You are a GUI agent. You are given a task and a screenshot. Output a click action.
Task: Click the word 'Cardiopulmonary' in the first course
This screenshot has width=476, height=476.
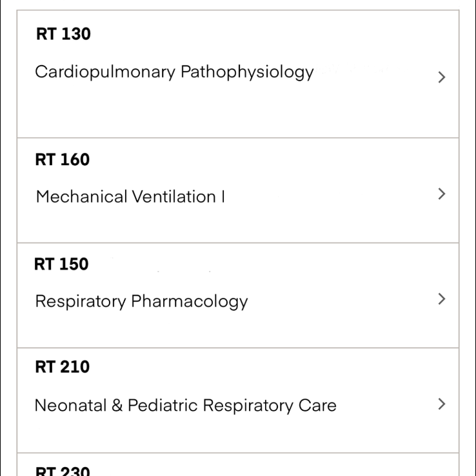coord(105,72)
